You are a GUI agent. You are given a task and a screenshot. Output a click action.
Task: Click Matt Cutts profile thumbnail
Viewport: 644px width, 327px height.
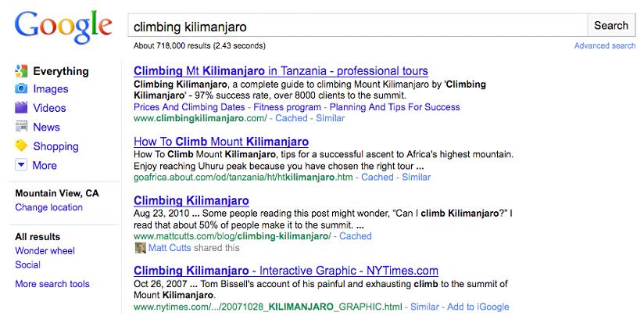coord(141,248)
